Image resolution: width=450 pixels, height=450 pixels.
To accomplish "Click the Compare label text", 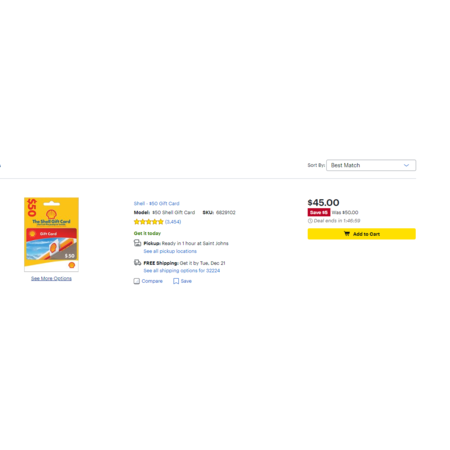I will pos(152,281).
